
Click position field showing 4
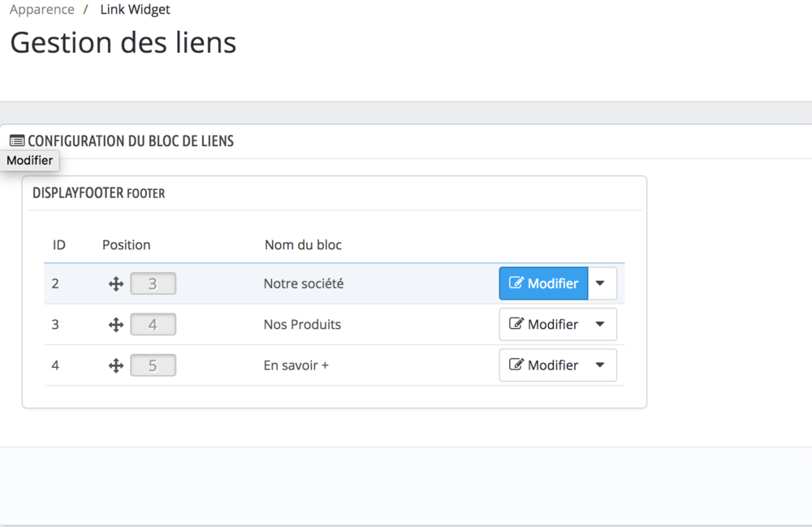[153, 325]
